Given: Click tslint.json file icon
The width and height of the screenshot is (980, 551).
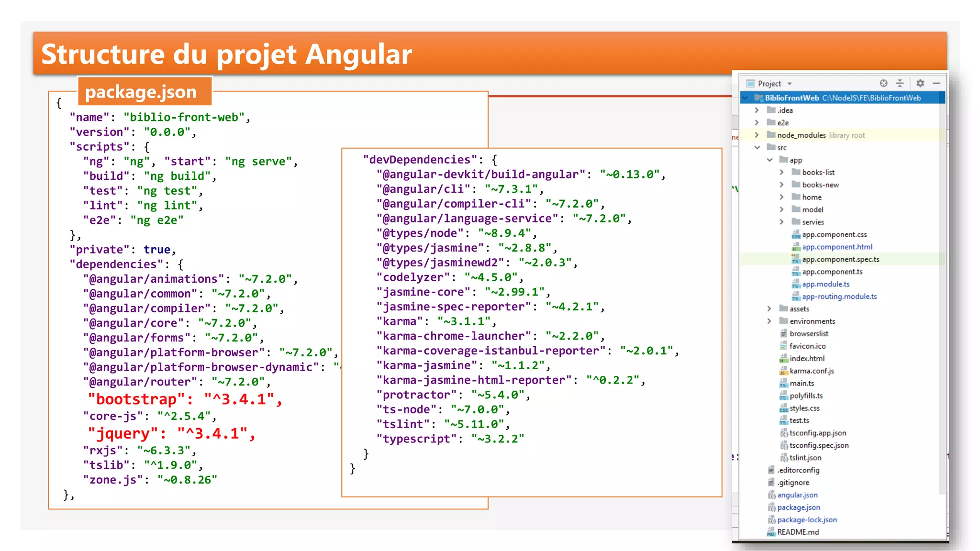Looking at the screenshot, I should point(784,458).
